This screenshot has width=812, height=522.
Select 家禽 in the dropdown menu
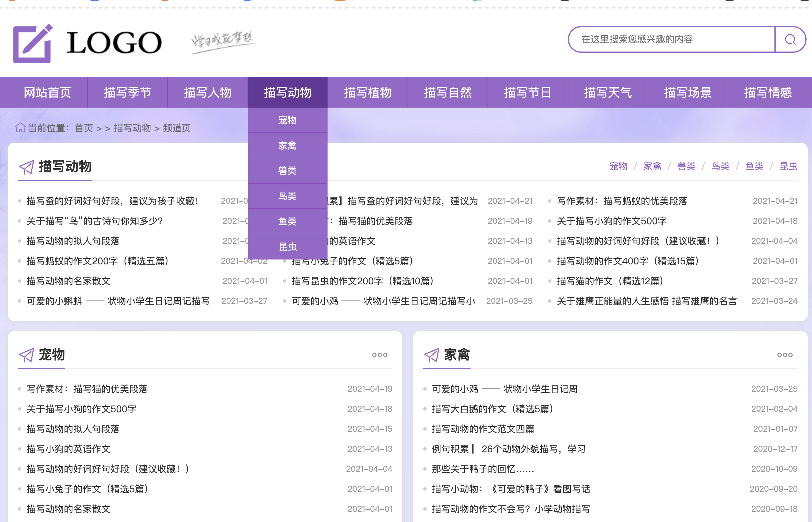click(x=288, y=146)
